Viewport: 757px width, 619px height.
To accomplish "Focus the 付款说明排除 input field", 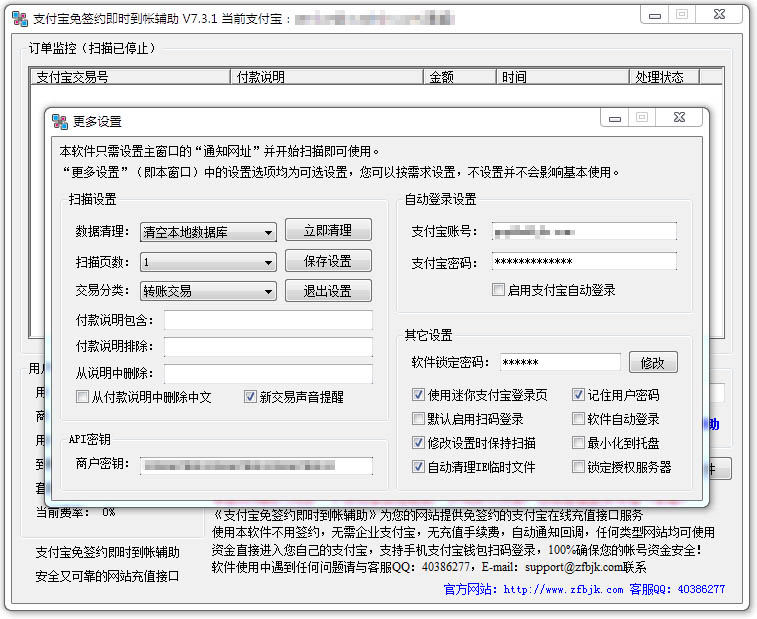I will coord(268,347).
